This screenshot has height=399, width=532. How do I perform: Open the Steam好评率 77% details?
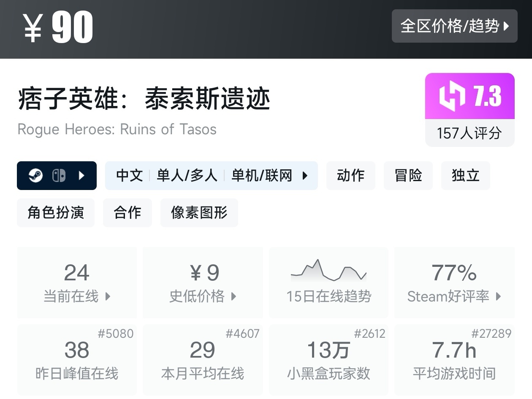pyautogui.click(x=454, y=282)
